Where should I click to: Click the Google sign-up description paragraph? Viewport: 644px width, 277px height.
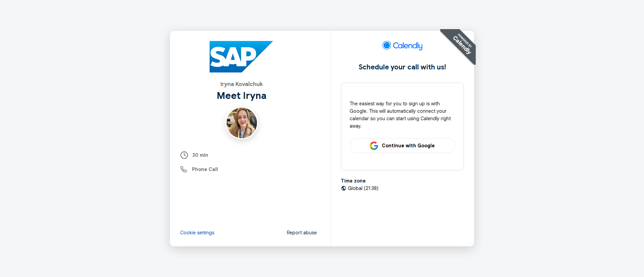400,115
